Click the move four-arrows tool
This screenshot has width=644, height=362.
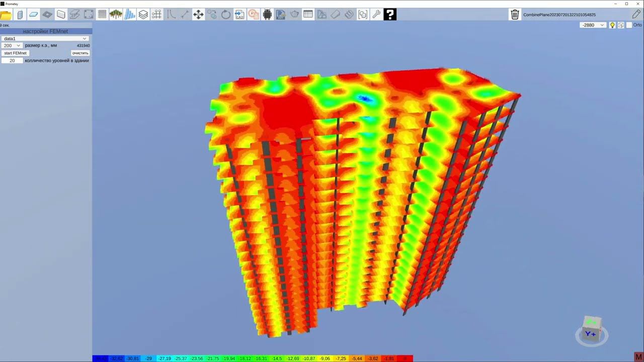(x=198, y=15)
